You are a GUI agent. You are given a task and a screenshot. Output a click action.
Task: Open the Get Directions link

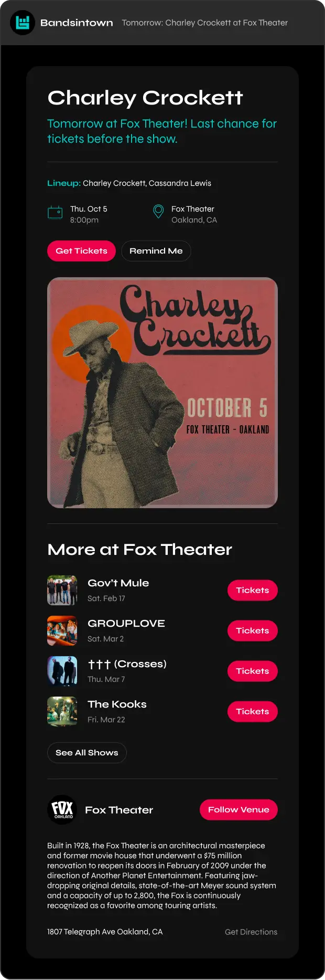pos(251,932)
